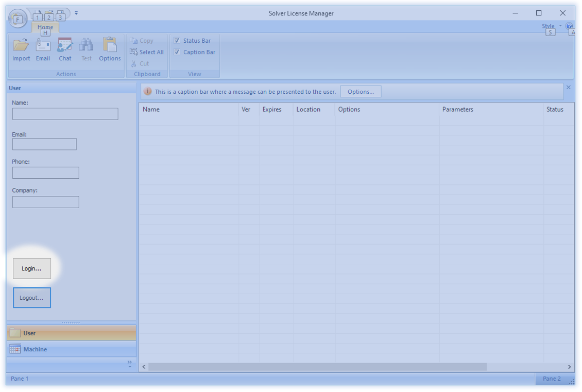Click the caption bar info icon
Image resolution: width=582 pixels, height=392 pixels.
pyautogui.click(x=148, y=91)
